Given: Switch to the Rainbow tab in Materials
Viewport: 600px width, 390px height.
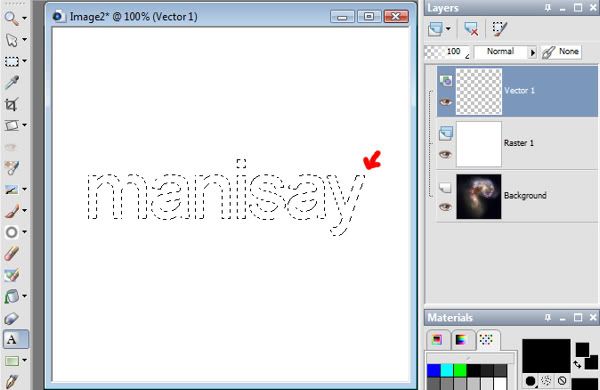Looking at the screenshot, I should point(461,340).
